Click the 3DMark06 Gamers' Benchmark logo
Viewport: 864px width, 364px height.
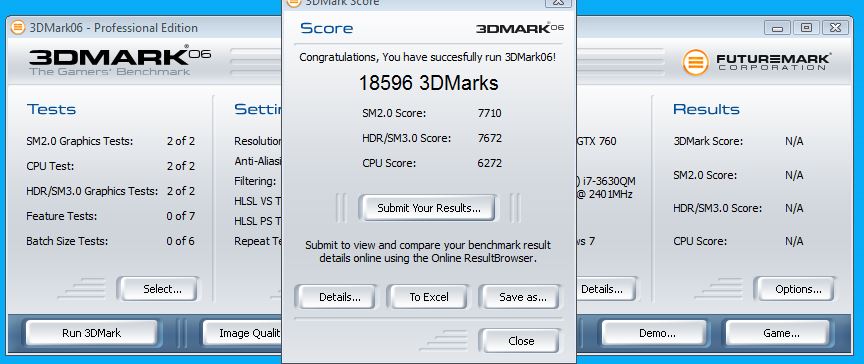120,61
